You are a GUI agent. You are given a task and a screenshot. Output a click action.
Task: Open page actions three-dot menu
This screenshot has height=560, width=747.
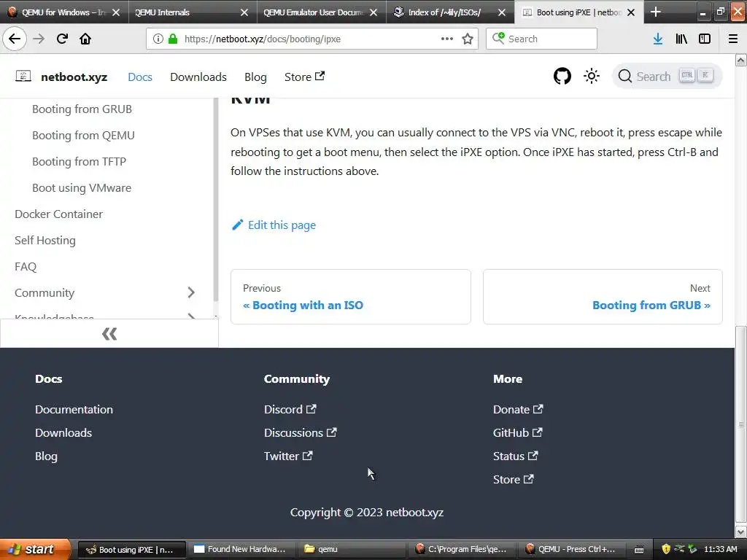point(447,39)
